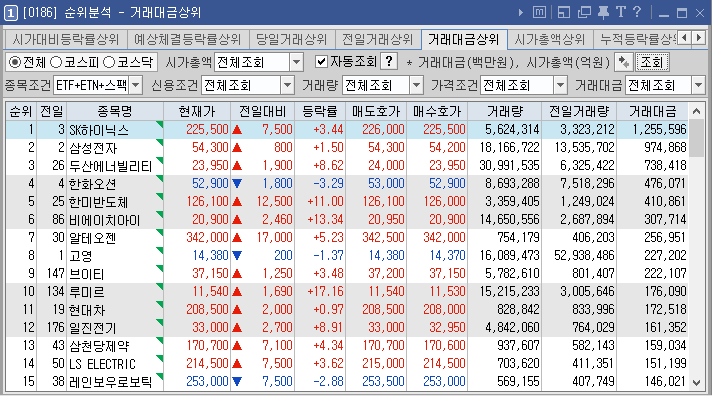The width and height of the screenshot is (712, 396).
Task: Switch to the 전일거래상위 tab
Action: (x=378, y=40)
